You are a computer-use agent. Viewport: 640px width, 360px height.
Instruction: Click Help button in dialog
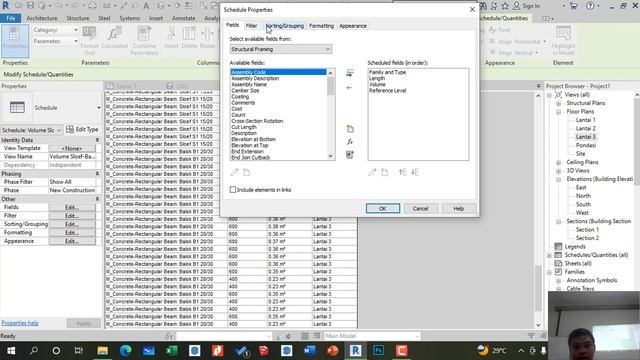[459, 209]
